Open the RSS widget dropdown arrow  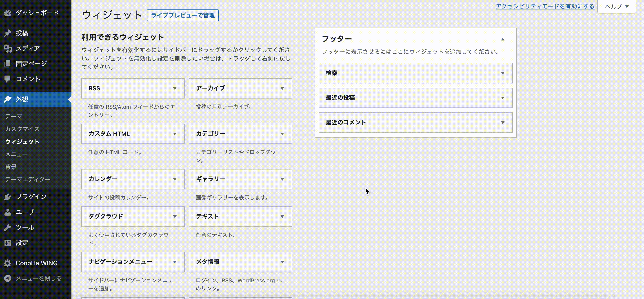click(175, 89)
